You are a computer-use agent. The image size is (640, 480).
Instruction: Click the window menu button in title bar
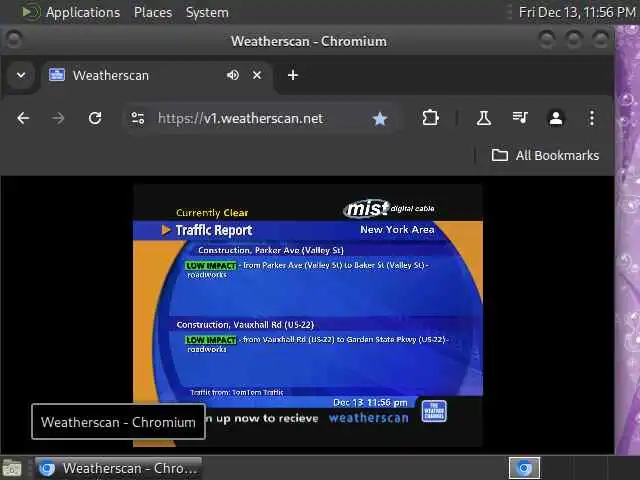coord(14,40)
